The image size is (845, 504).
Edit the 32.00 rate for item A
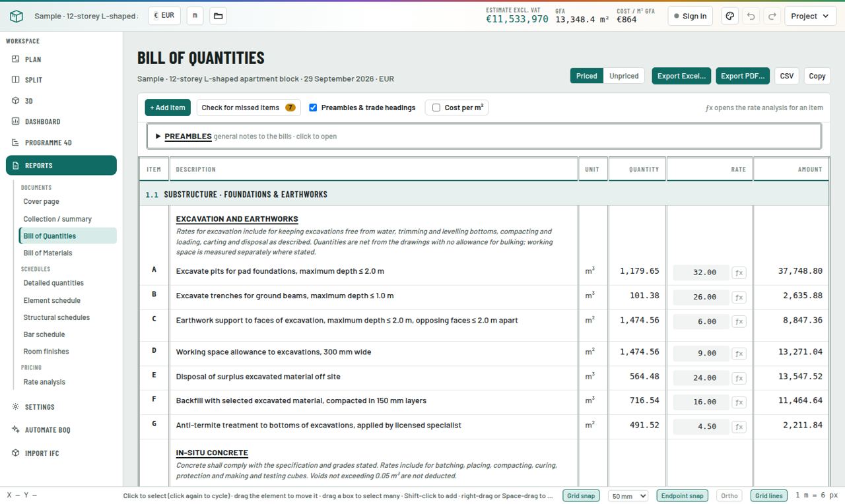coord(700,272)
